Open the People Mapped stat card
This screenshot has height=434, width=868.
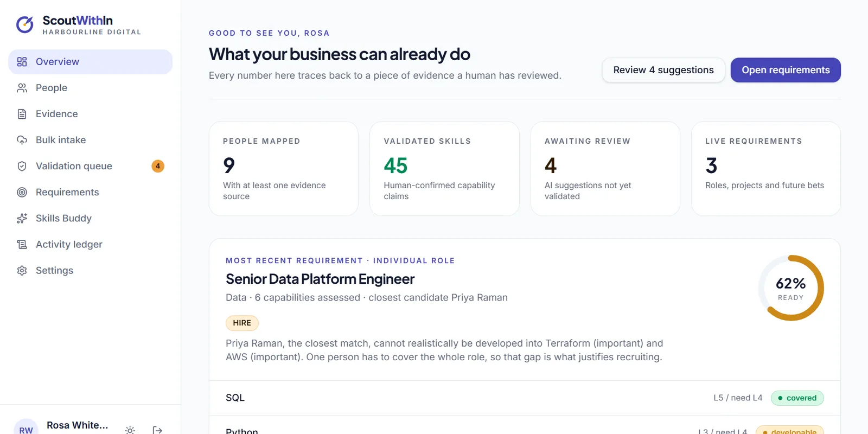(x=284, y=169)
